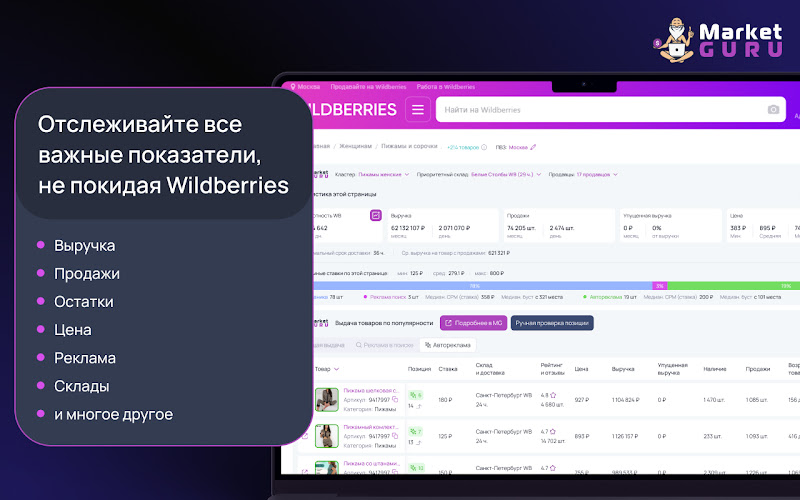800x500 pixels.
Task: Click the monthly revenue value 62 132 107 ₽
Action: [x=408, y=228]
